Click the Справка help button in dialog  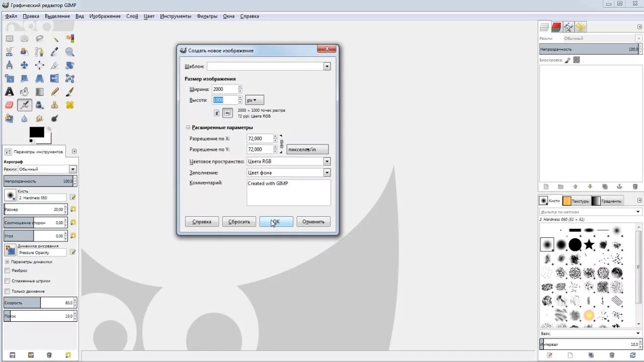click(202, 222)
